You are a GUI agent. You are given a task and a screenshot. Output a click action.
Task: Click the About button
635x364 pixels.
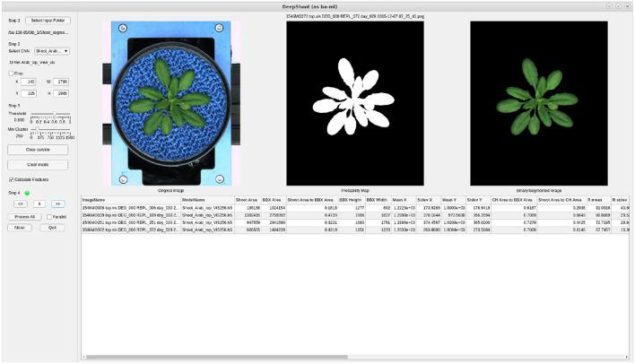20,228
